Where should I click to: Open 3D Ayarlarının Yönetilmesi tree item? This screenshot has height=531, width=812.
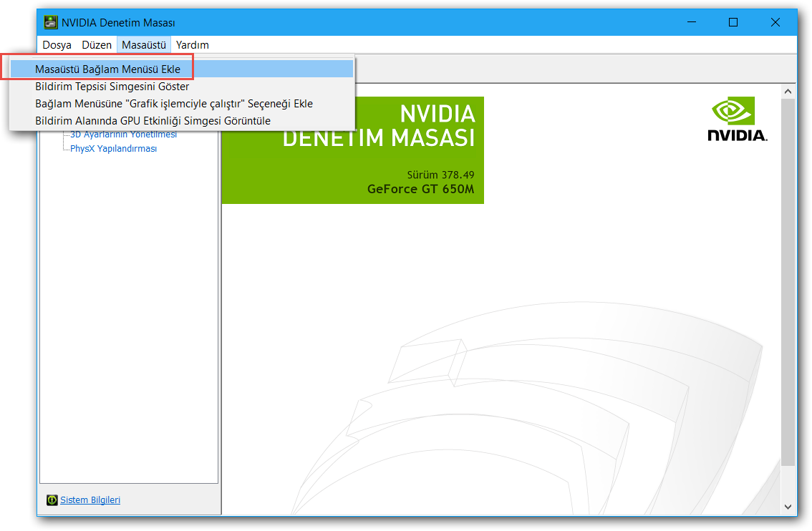[x=124, y=135]
